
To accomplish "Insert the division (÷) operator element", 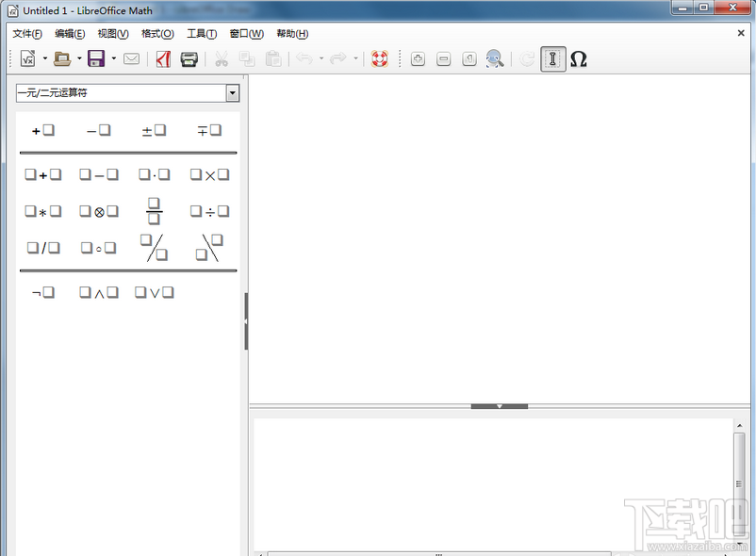I will point(209,210).
